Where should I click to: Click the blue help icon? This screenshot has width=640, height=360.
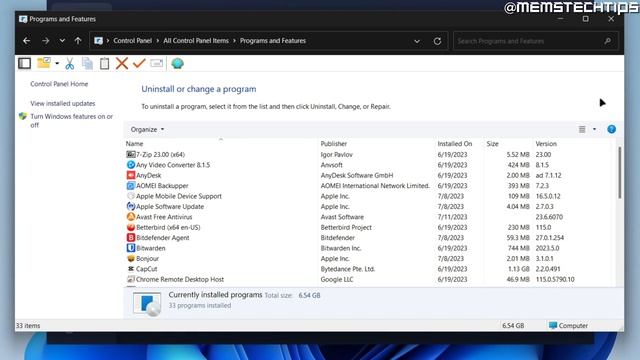611,129
